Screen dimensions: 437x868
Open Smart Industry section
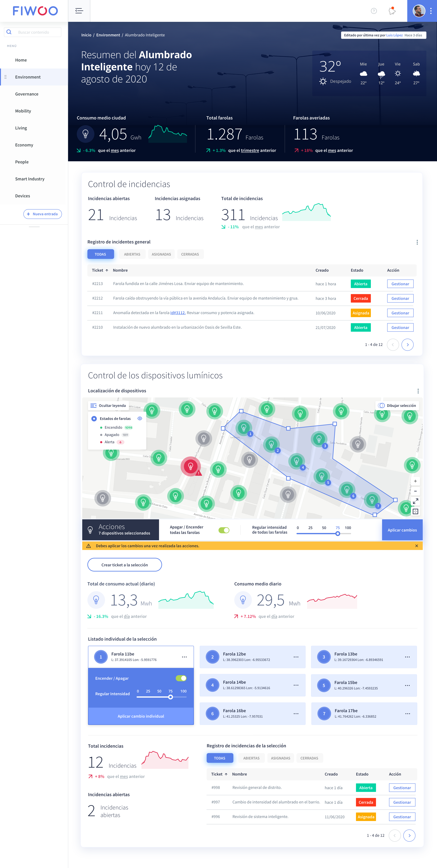tap(30, 179)
